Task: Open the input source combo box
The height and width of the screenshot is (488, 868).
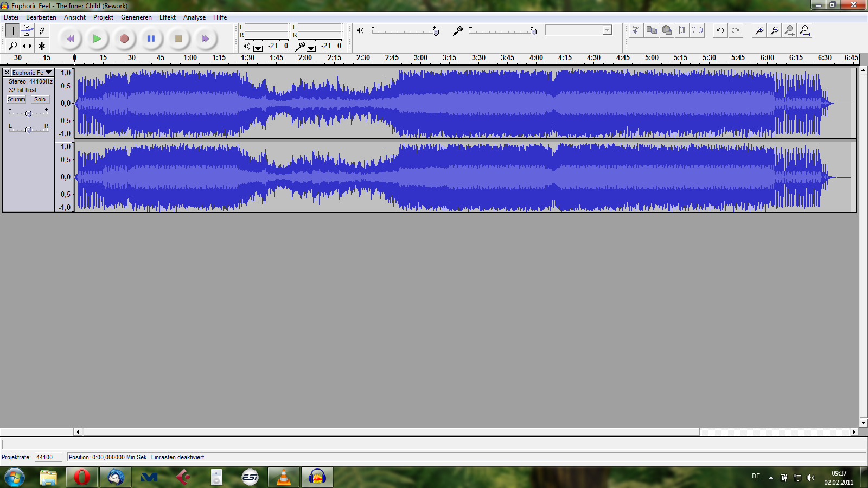Action: (x=579, y=30)
